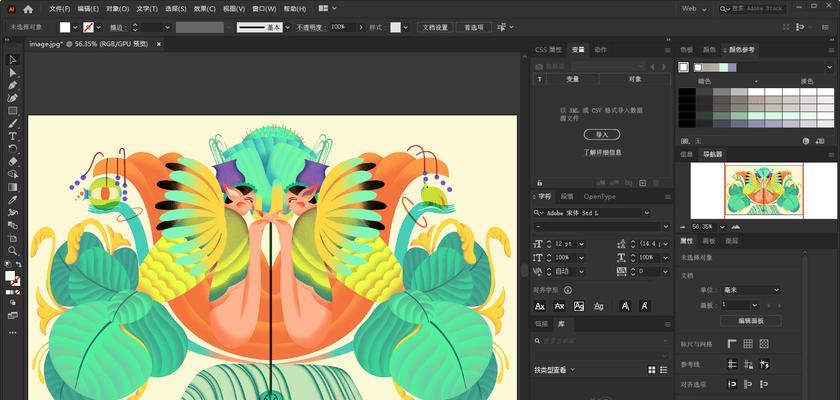
Task: Click the library search field
Action: [x=602, y=341]
